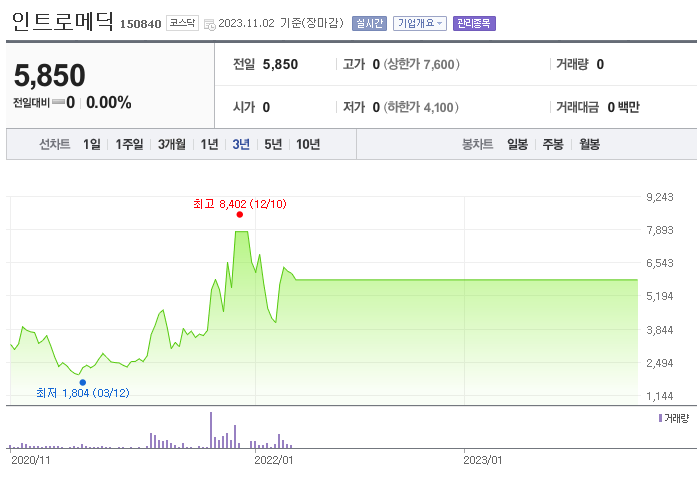The width and height of the screenshot is (697, 484).
Task: Show the 10년 line chart
Action: [308, 144]
